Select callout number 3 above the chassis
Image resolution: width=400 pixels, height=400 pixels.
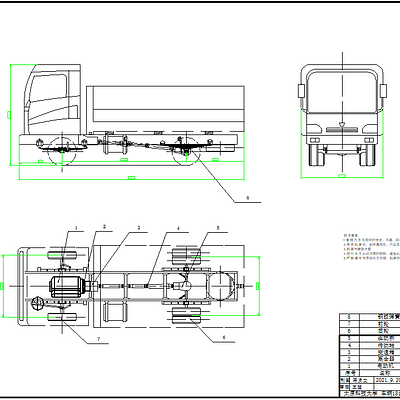point(139,228)
